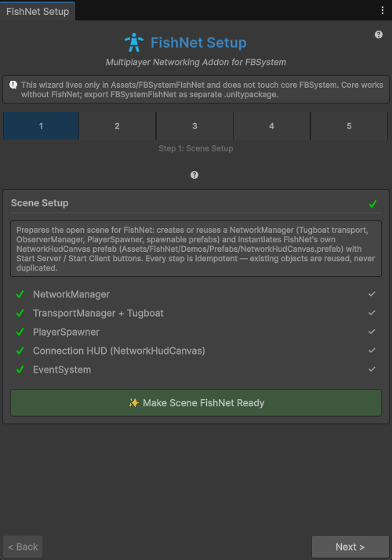Click the scene preparation description box
Image resolution: width=392 pixels, height=560 pixels.
[x=196, y=249]
